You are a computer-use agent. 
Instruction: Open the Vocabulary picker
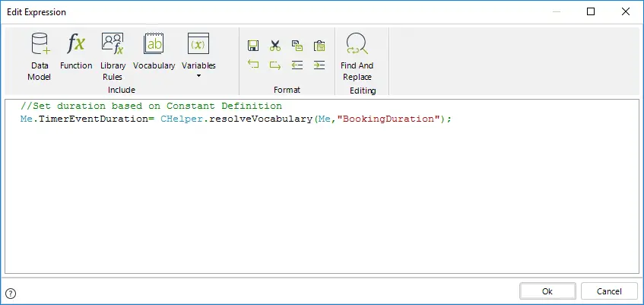[154, 51]
